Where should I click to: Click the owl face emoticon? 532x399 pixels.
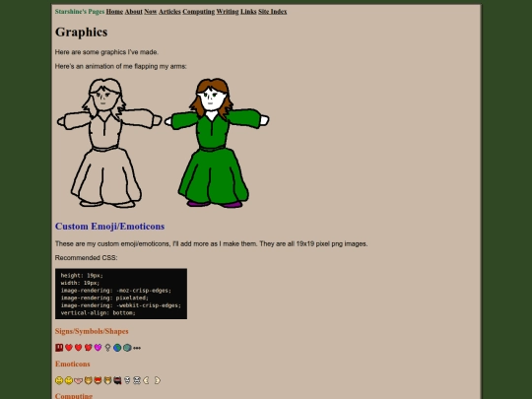(x=107, y=380)
